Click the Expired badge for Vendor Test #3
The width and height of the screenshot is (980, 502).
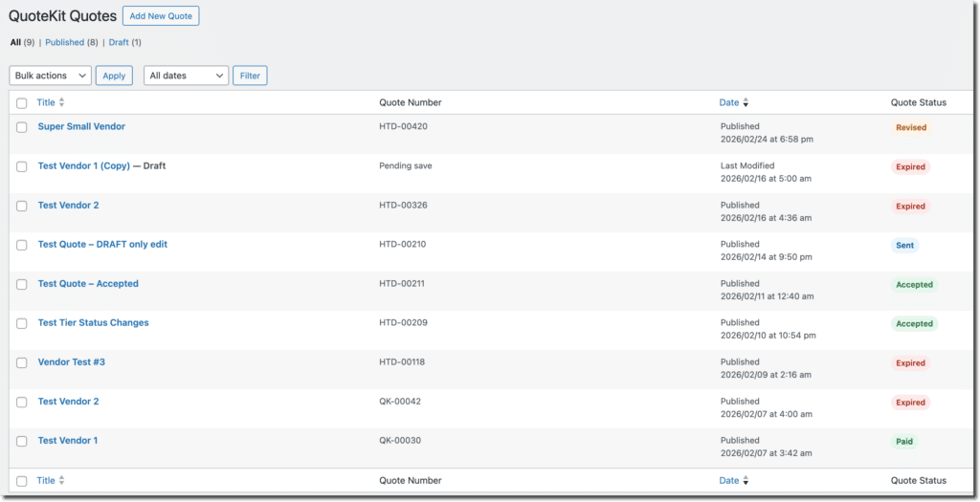point(910,363)
